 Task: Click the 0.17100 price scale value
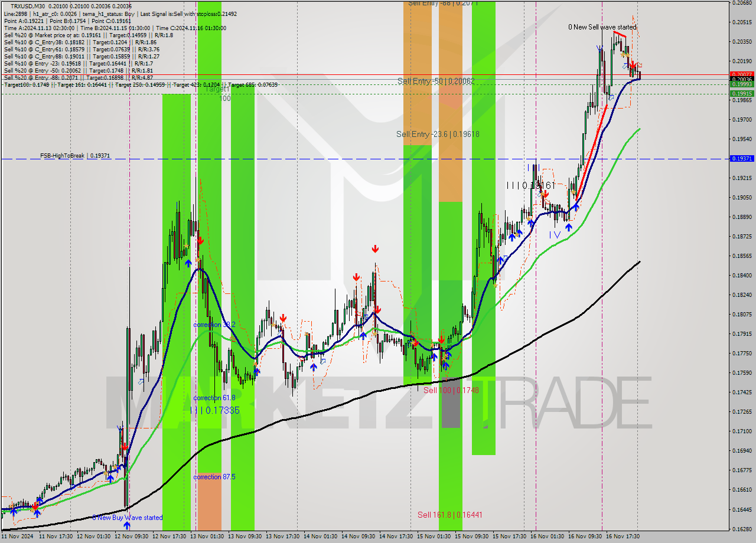(x=742, y=431)
